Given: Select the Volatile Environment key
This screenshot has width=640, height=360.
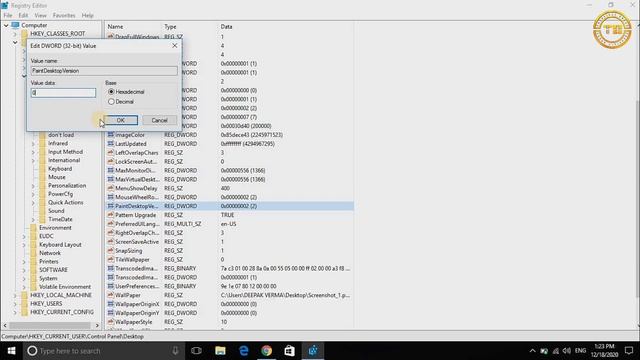Looking at the screenshot, I should pyautogui.click(x=65, y=287).
